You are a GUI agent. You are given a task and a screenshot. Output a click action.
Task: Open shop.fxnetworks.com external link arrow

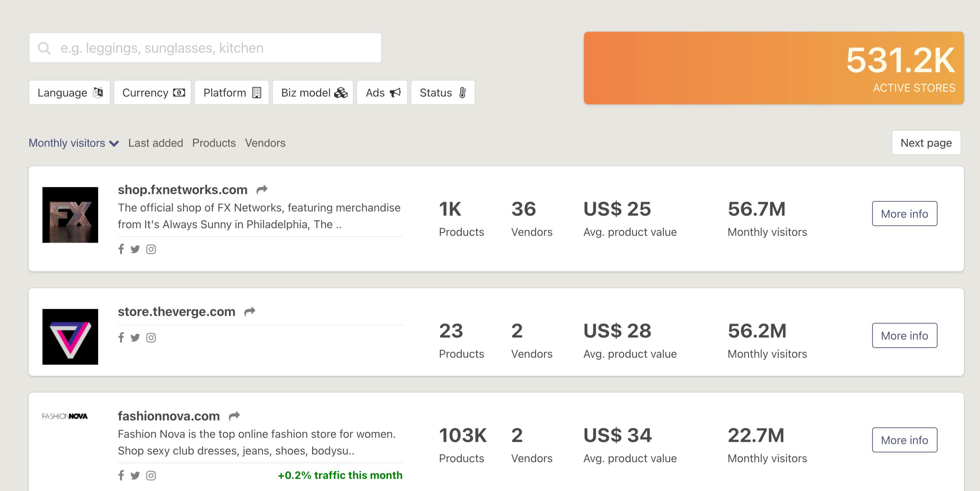point(262,189)
